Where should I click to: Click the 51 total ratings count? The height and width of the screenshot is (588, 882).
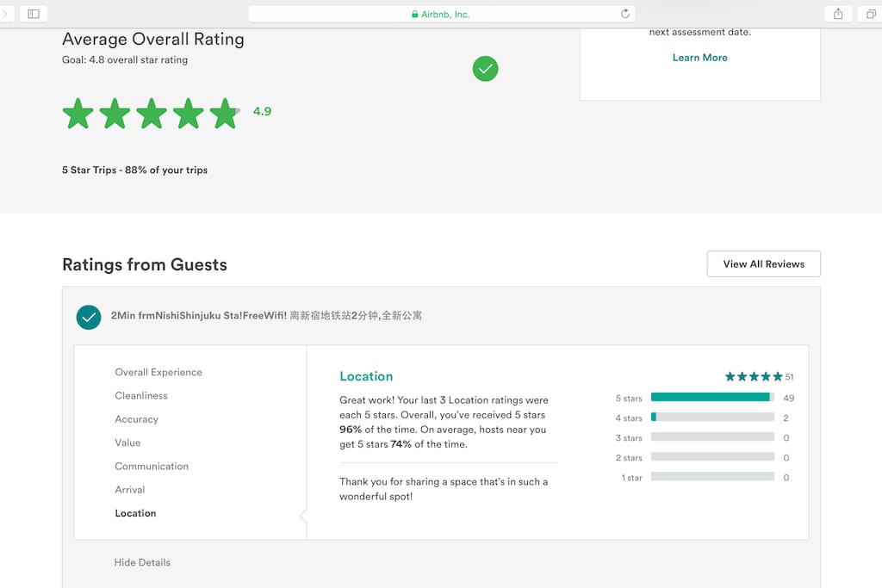pos(789,376)
